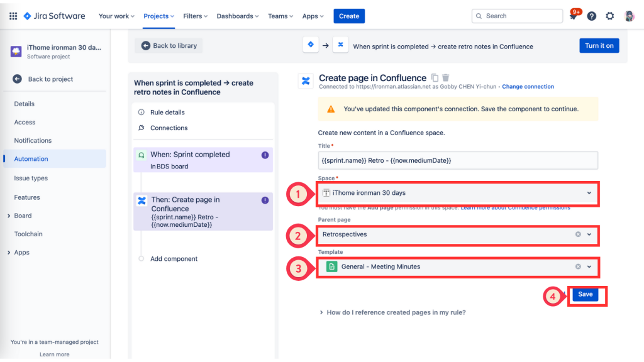Open the help question mark icon
The height and width of the screenshot is (362, 644).
[591, 16]
